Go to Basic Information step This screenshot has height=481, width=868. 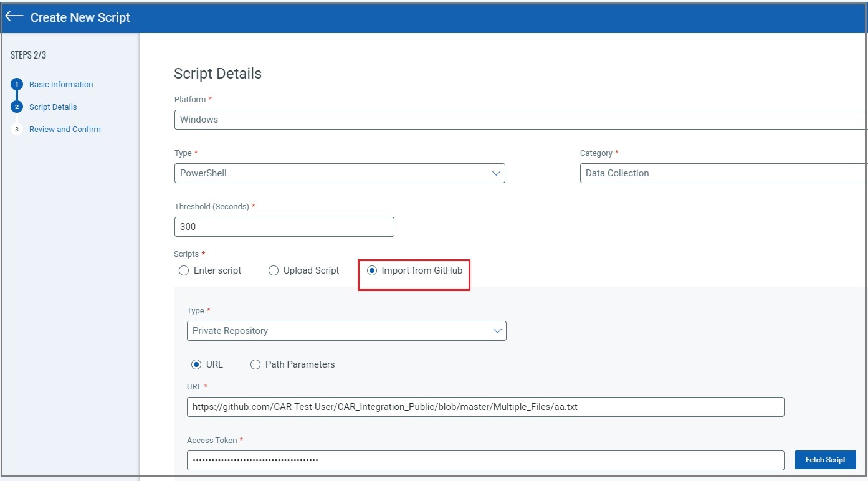(61, 85)
